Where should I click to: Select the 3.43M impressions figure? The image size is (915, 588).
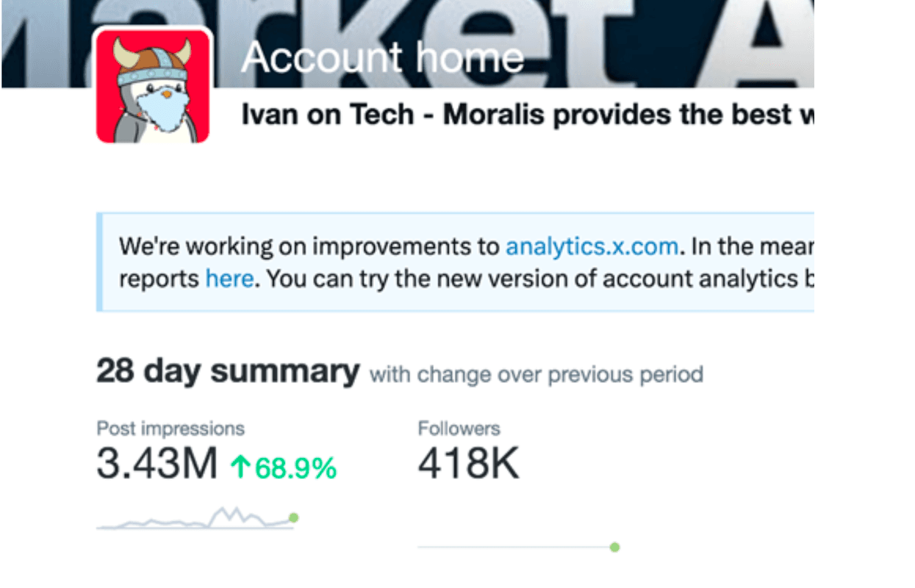click(157, 465)
